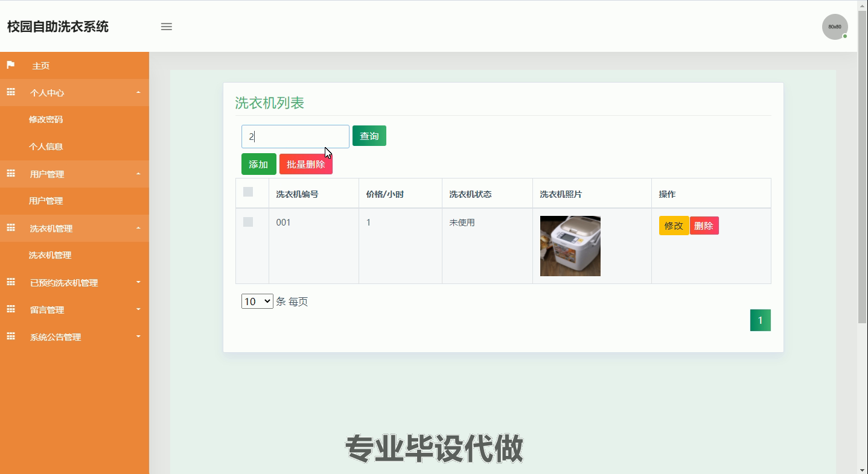Open 修改密码 in the sidebar

tap(46, 119)
